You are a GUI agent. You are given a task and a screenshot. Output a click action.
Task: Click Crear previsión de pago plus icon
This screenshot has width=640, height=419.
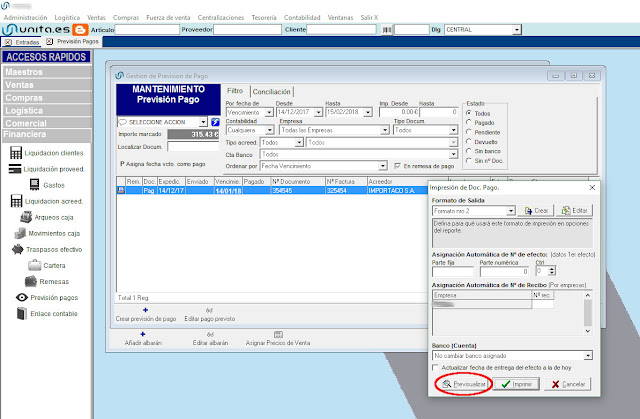pos(143,310)
